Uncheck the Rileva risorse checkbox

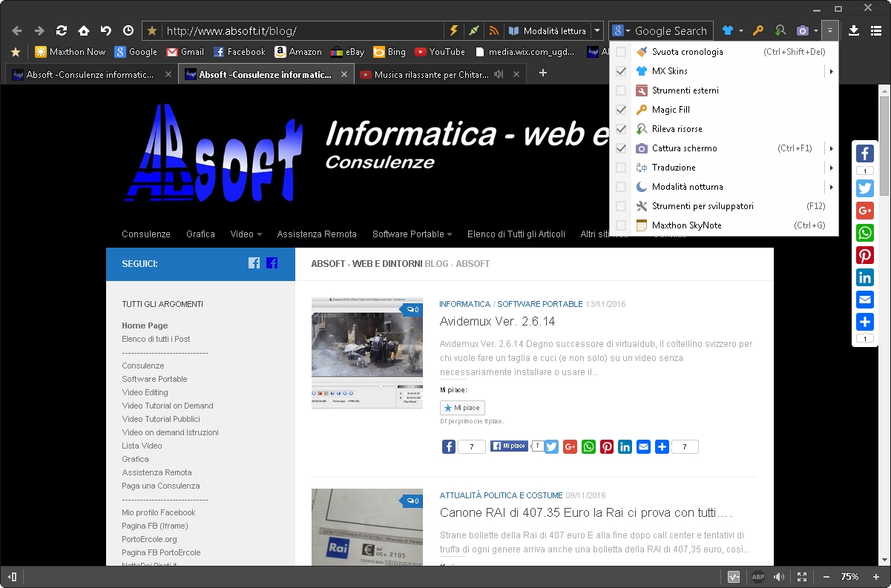click(621, 129)
